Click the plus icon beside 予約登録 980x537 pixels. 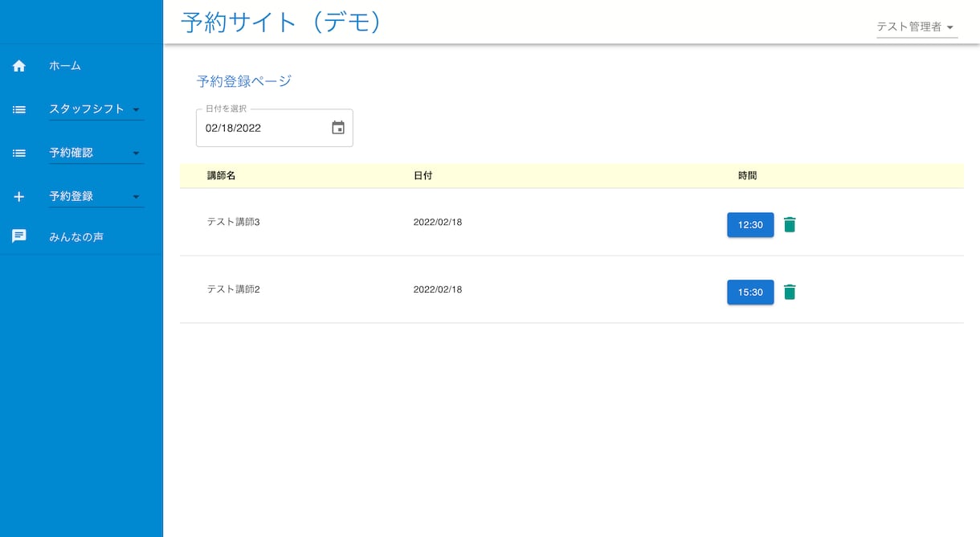(x=19, y=196)
